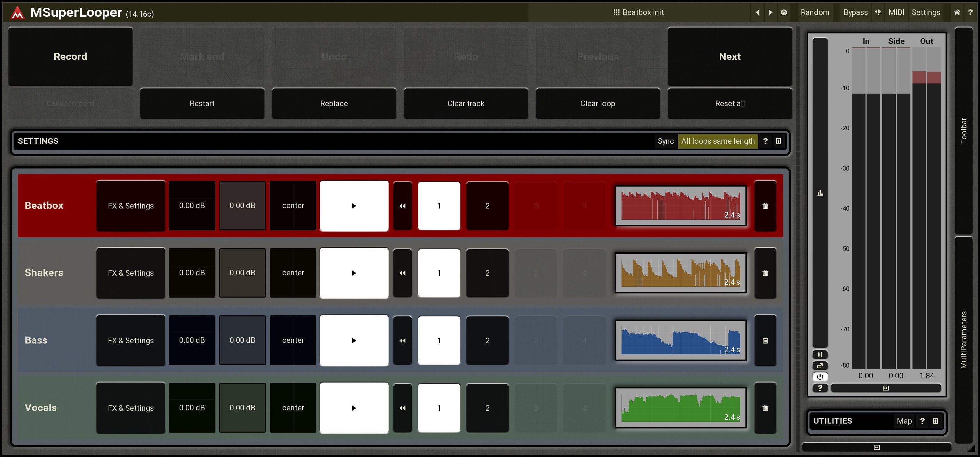Pause the level meter display
This screenshot has width=980, height=457.
tap(820, 354)
